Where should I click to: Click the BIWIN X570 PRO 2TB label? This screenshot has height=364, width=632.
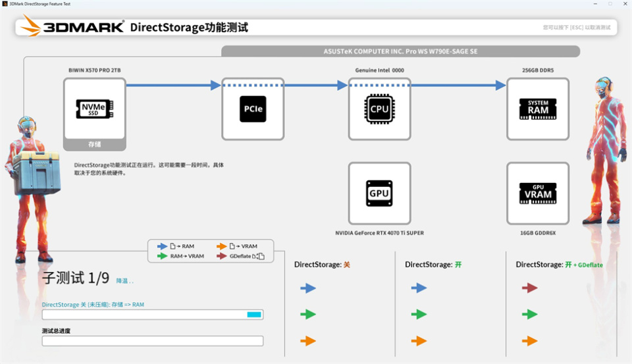95,70
